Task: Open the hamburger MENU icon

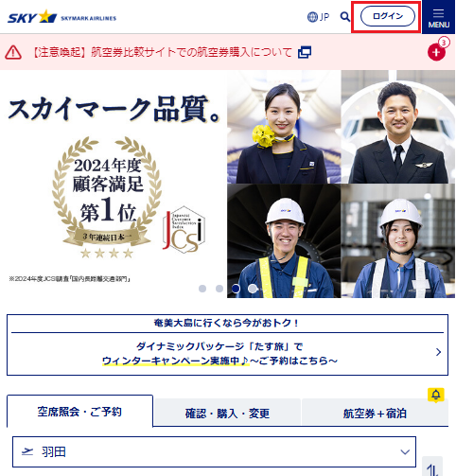Action: 438,17
